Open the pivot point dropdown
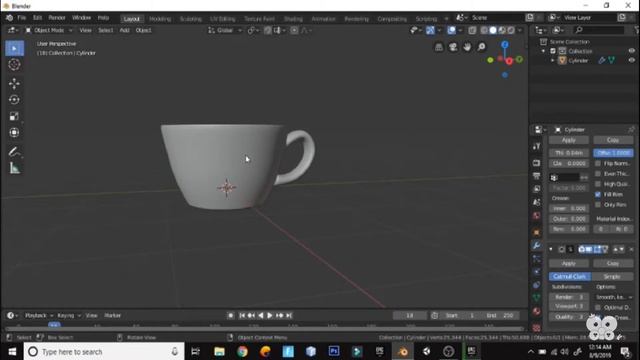Screen dimensions: 640x360 coord(253,30)
